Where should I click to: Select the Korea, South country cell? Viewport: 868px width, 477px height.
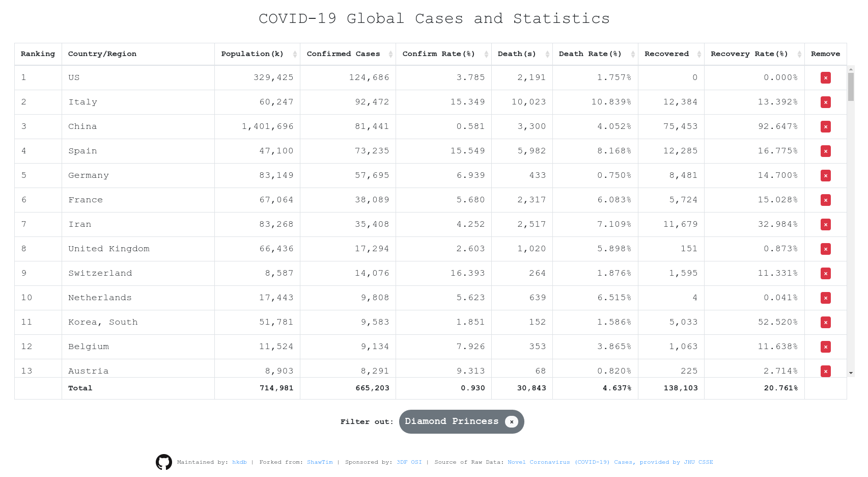point(138,322)
